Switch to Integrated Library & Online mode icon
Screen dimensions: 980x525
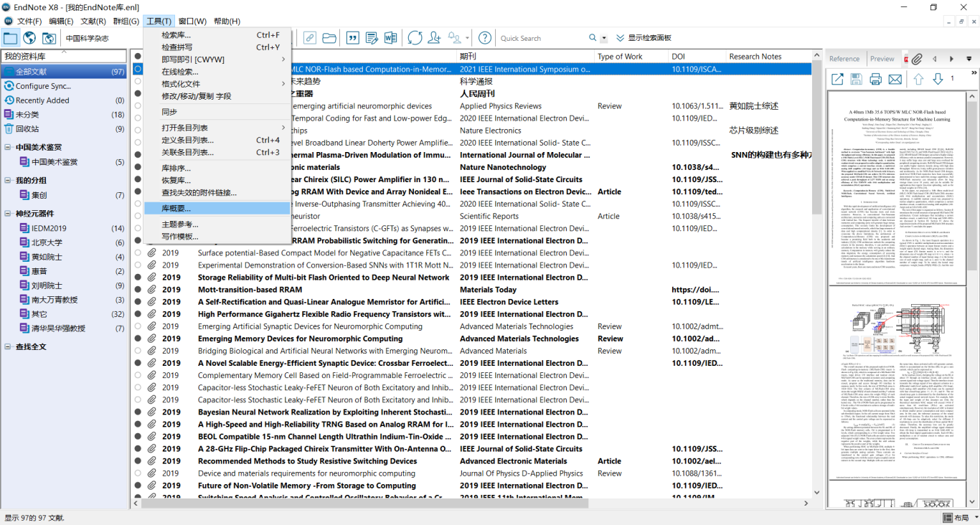[50, 38]
